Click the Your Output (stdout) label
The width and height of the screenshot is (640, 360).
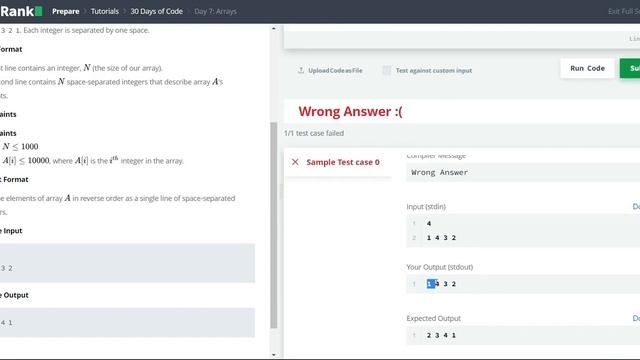click(x=440, y=267)
